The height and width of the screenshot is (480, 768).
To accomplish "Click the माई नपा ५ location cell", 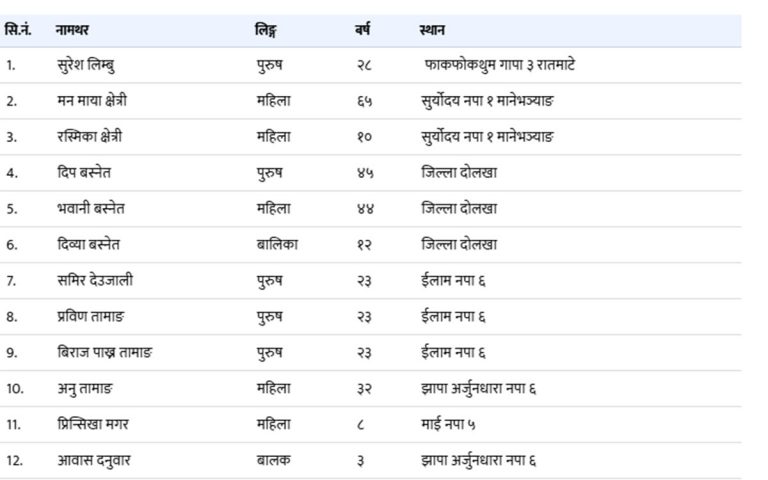I will 449,425.
